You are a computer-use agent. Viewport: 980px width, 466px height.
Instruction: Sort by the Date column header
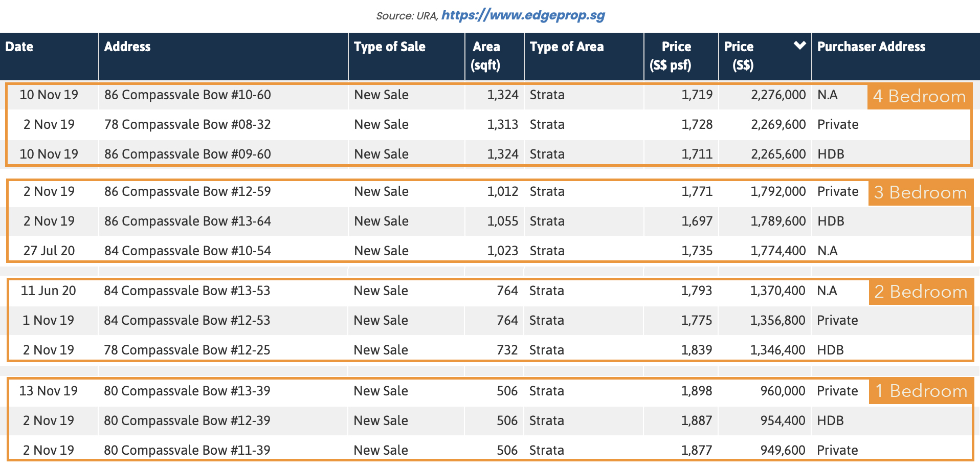(19, 47)
